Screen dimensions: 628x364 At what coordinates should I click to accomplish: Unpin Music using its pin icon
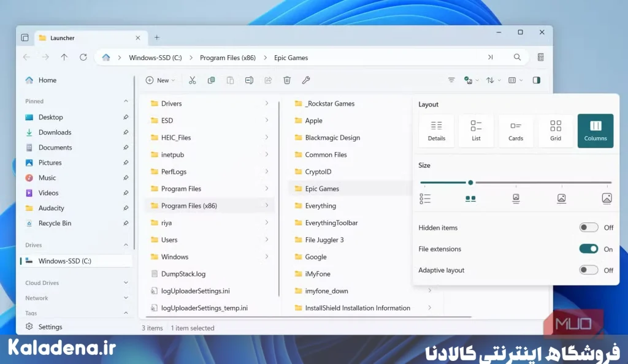pyautogui.click(x=126, y=178)
